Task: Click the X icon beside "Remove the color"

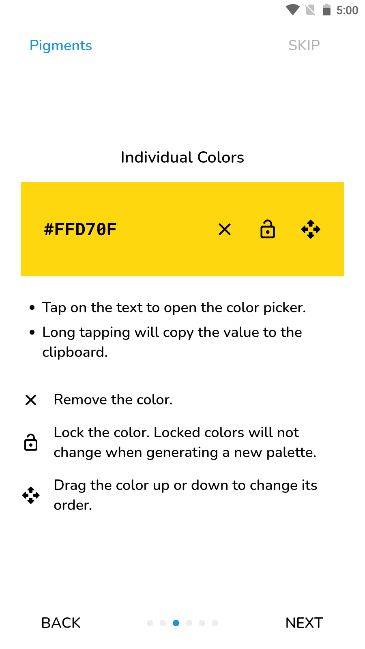Action: [x=31, y=400]
